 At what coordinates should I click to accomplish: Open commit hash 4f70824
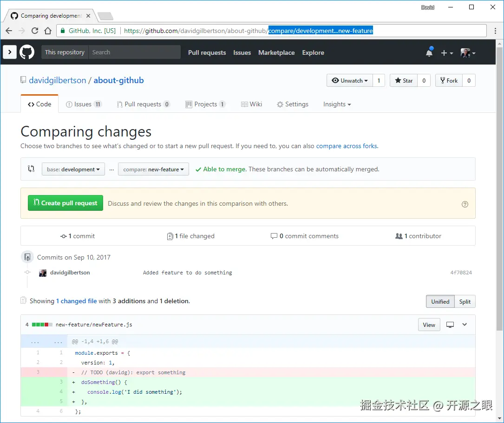pyautogui.click(x=461, y=273)
